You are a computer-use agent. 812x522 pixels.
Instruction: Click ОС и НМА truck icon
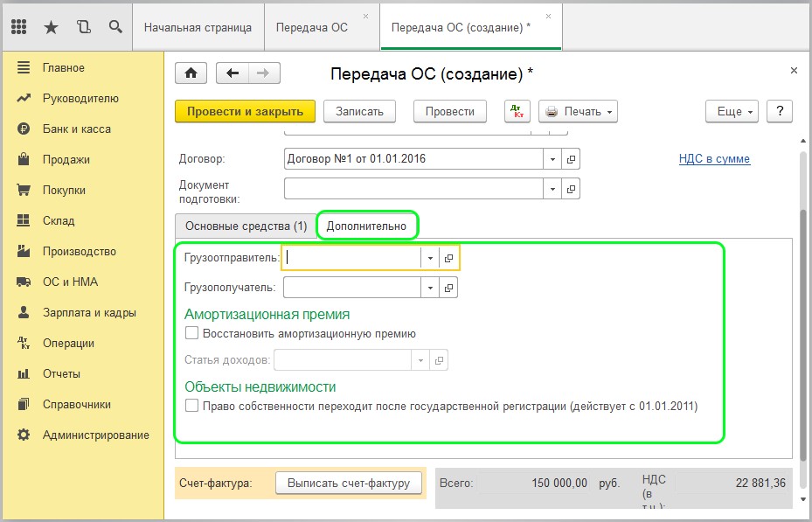click(x=24, y=282)
